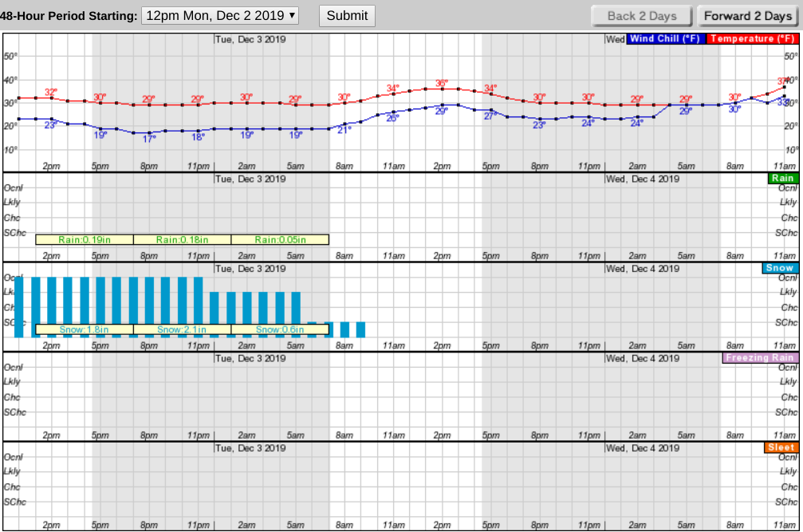803x532 pixels.
Task: Select the green Rain legend tag
Action: (782, 179)
